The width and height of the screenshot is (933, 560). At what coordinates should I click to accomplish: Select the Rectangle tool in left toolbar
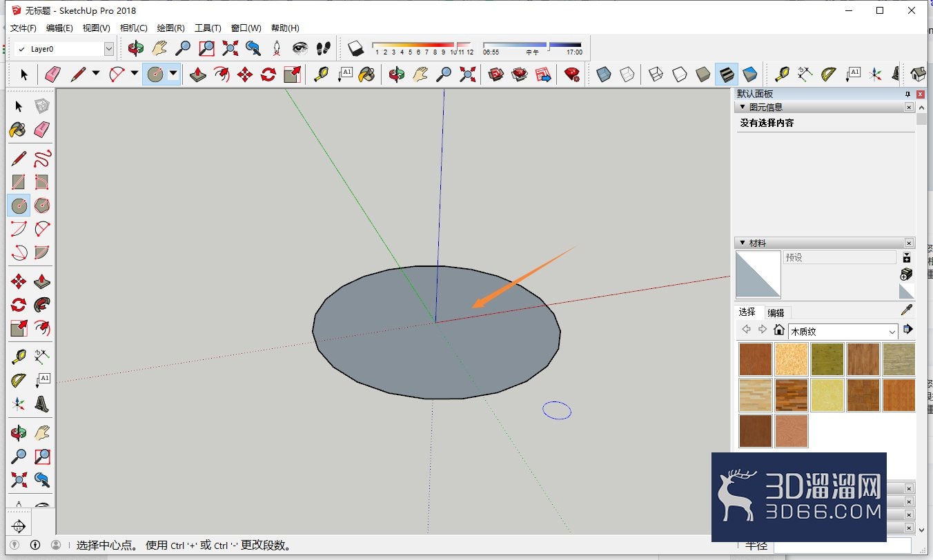click(x=19, y=182)
